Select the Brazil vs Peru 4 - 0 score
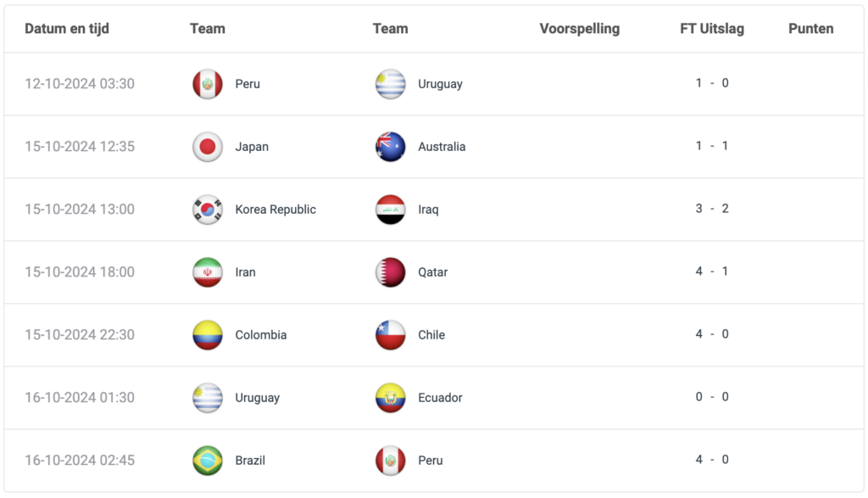Screen dimensions: 868x498 (712, 459)
